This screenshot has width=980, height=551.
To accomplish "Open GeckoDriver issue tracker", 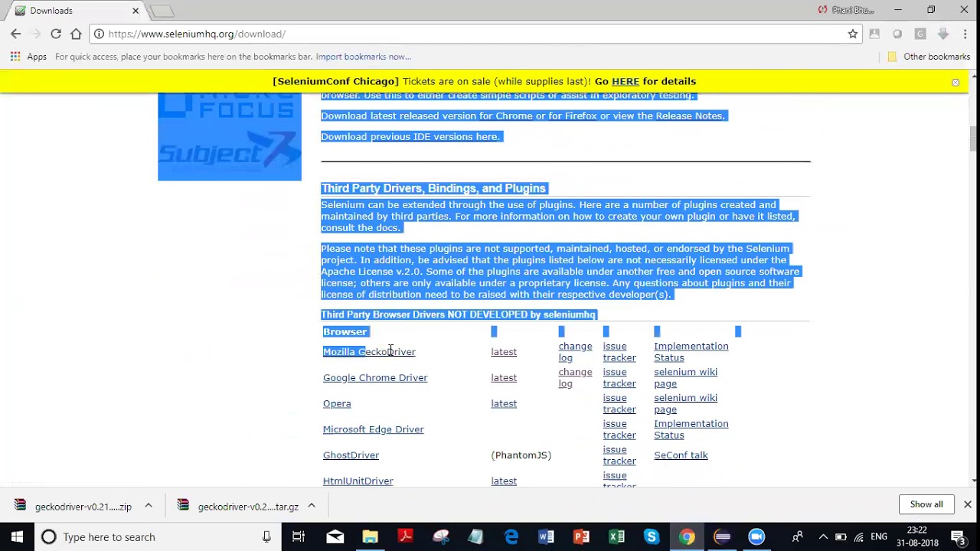I will 619,352.
